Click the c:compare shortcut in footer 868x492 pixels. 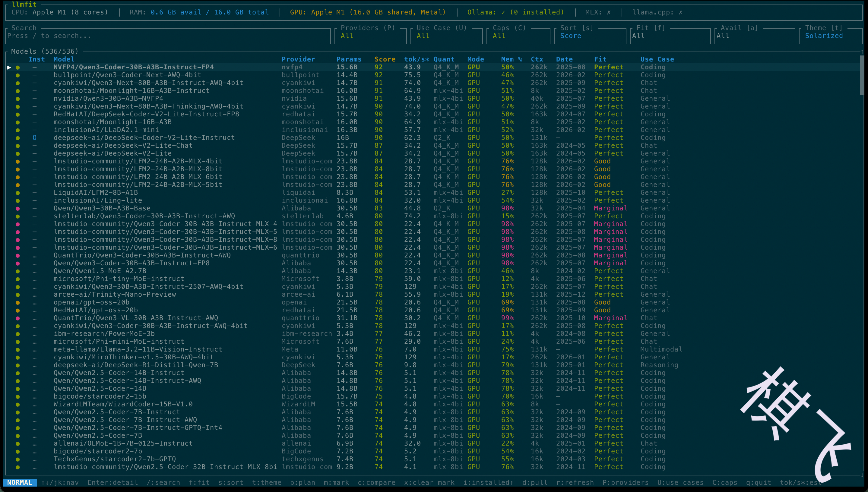pos(376,483)
